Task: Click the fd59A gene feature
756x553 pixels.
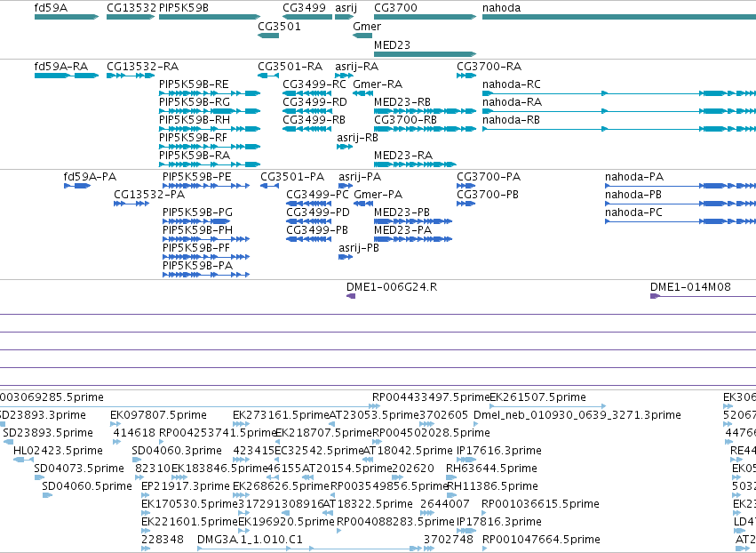Action: (x=67, y=17)
